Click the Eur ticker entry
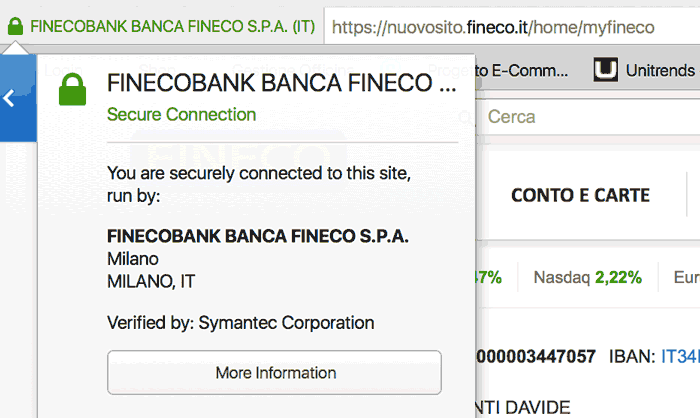Image resolution: width=700 pixels, height=418 pixels. [687, 277]
